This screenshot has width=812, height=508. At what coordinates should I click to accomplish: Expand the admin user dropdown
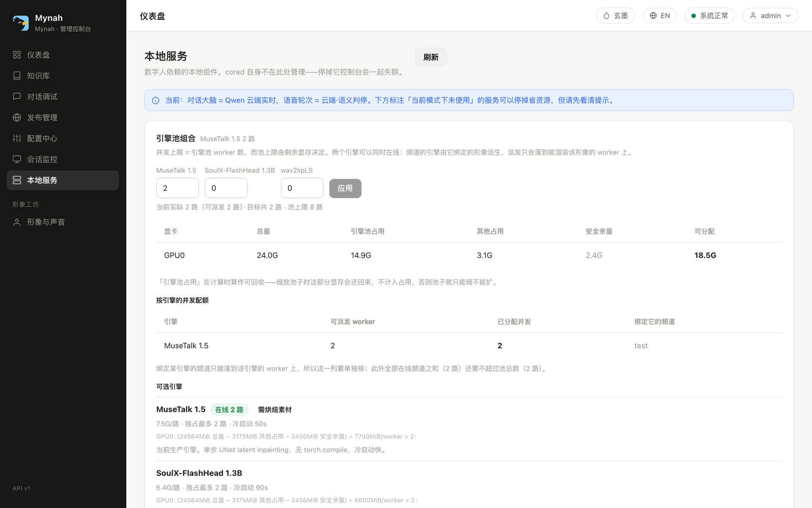click(x=770, y=16)
